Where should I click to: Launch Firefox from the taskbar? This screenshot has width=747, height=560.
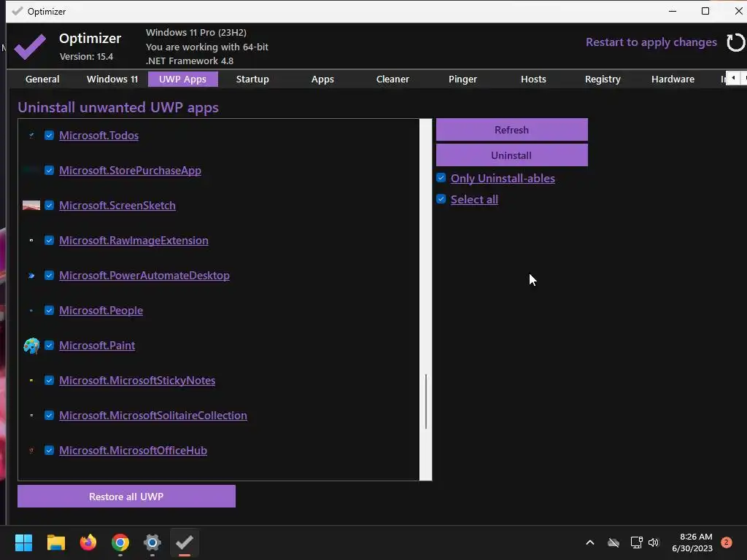tap(88, 542)
